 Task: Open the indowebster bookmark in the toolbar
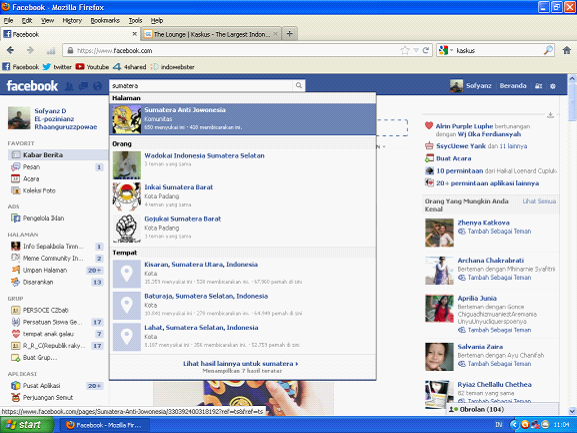tap(172, 67)
